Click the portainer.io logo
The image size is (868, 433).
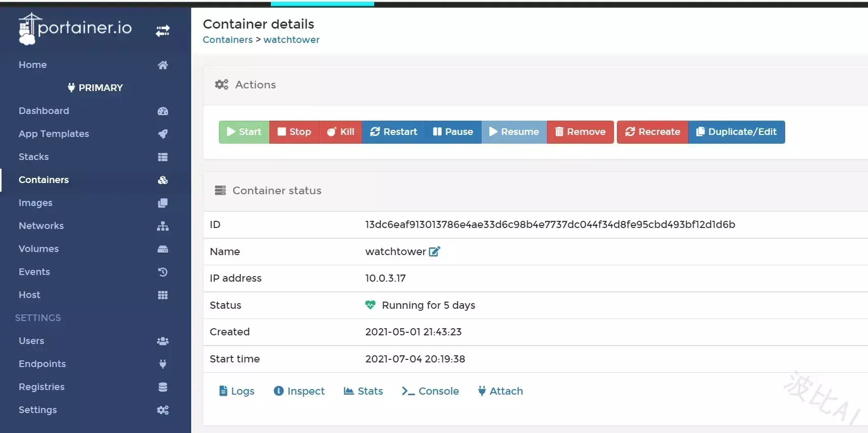click(75, 29)
